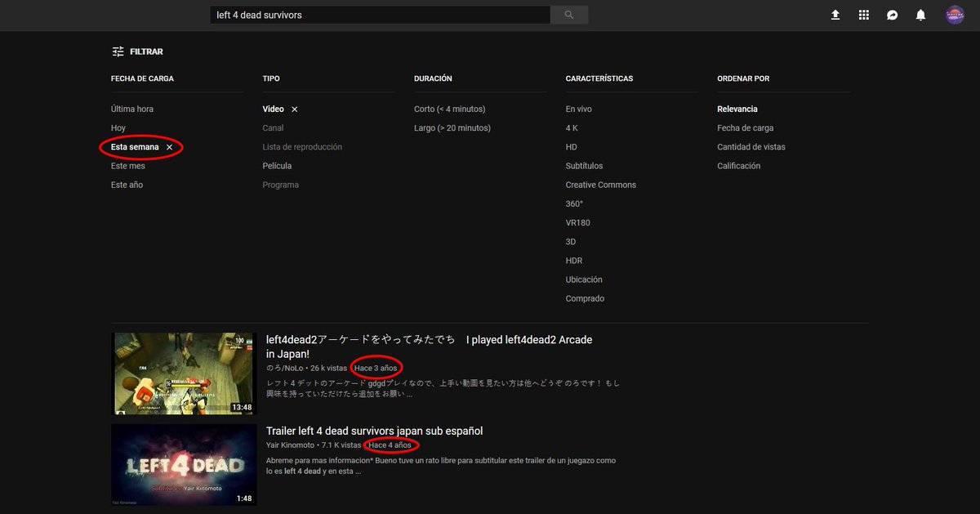Viewport: 980px width, 514px height.
Task: Enable the 3D filter
Action: (571, 242)
